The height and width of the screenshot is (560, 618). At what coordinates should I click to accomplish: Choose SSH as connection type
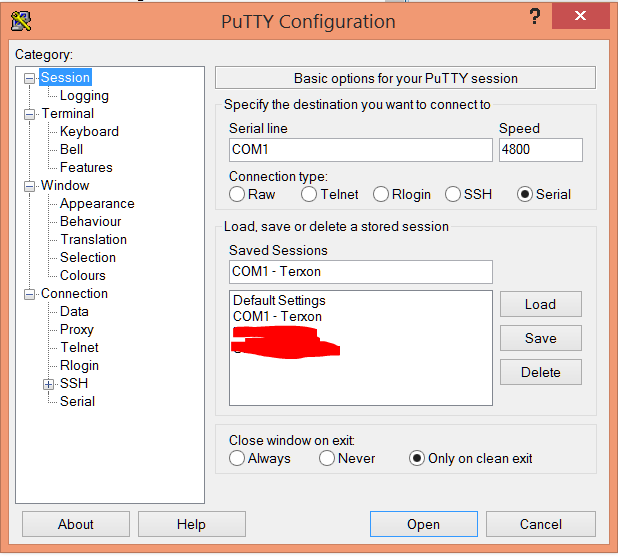(453, 194)
